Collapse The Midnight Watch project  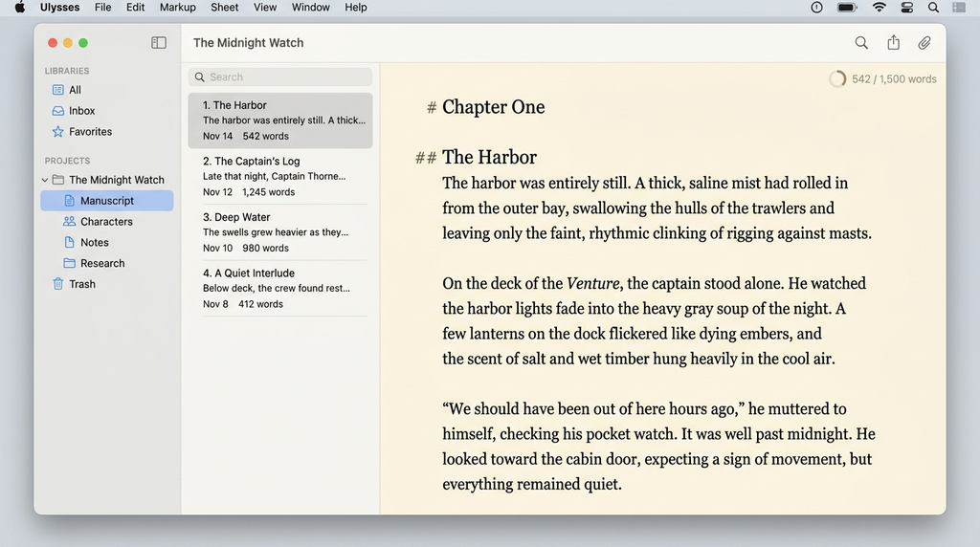coord(45,180)
